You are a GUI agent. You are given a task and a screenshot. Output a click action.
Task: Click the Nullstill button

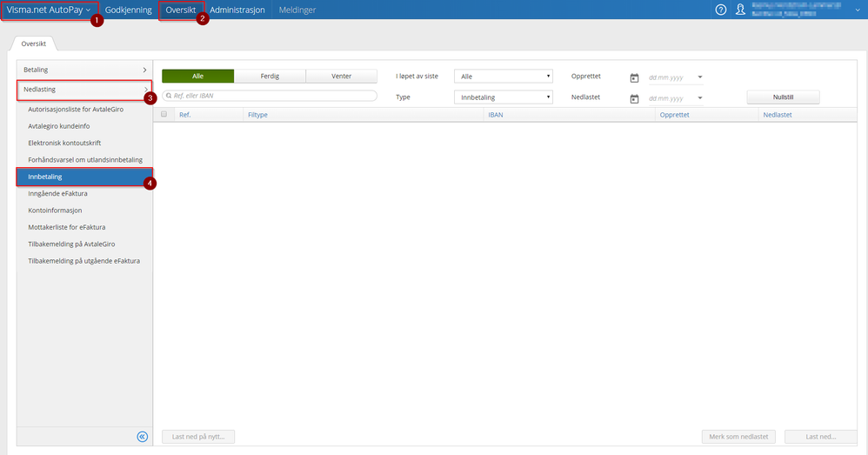783,97
